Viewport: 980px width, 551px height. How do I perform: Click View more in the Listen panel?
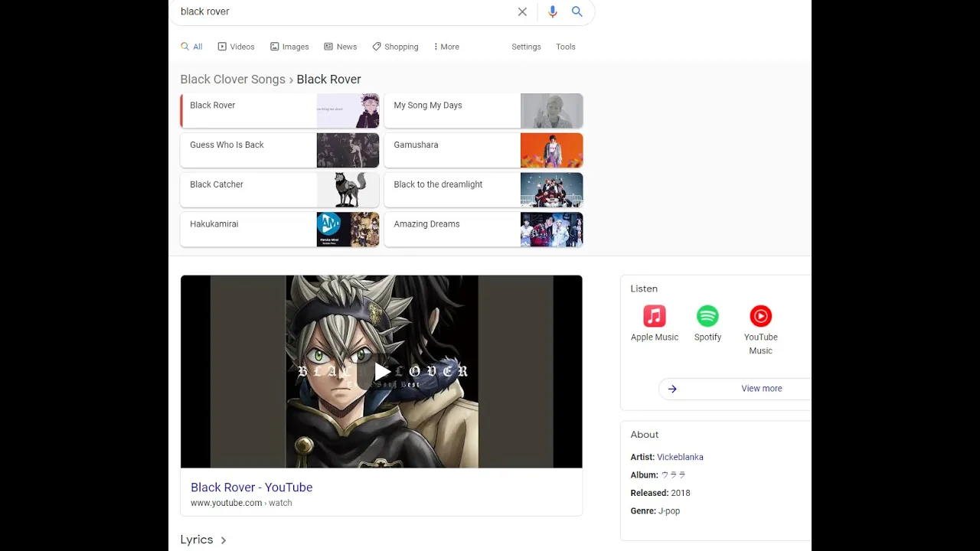(x=761, y=389)
